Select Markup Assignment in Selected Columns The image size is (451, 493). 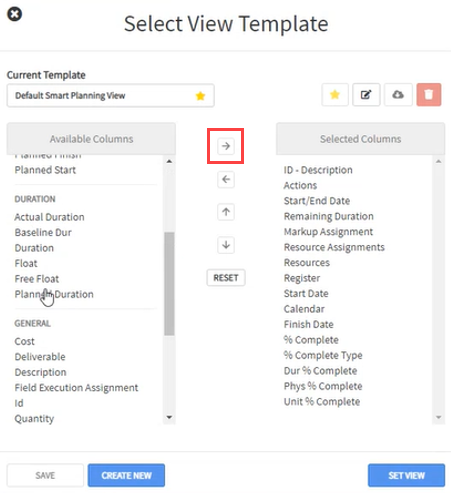(328, 232)
